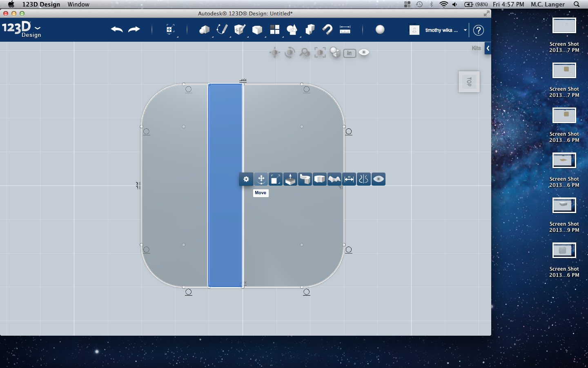Open the Wi-Fi status menu
The height and width of the screenshot is (368, 588).
click(x=443, y=4)
